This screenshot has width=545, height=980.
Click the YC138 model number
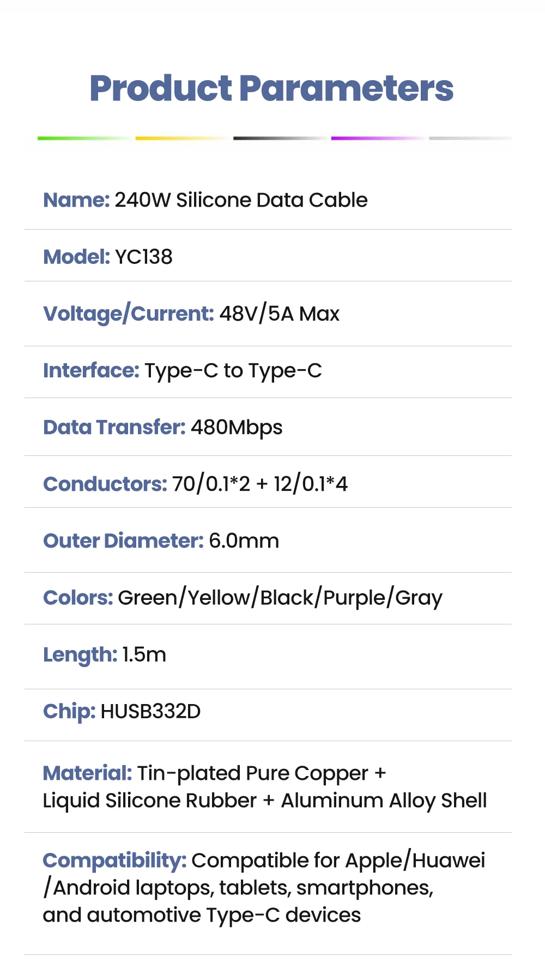[143, 257]
